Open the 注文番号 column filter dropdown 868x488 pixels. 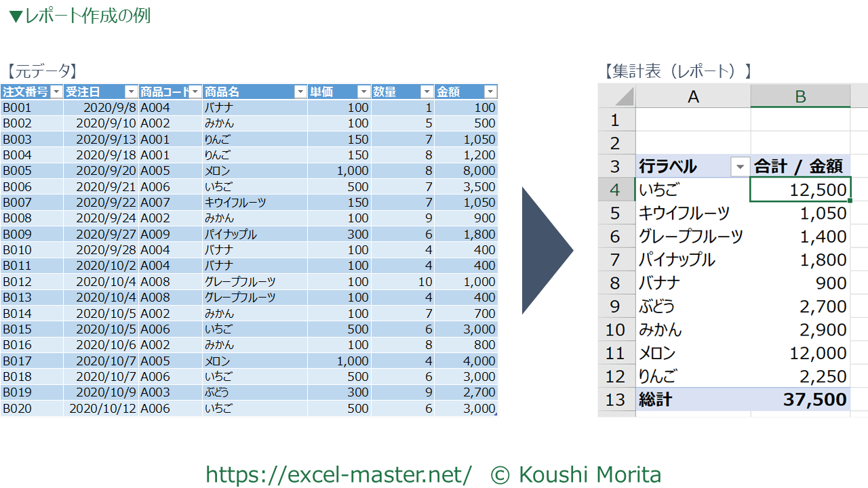pyautogui.click(x=57, y=92)
